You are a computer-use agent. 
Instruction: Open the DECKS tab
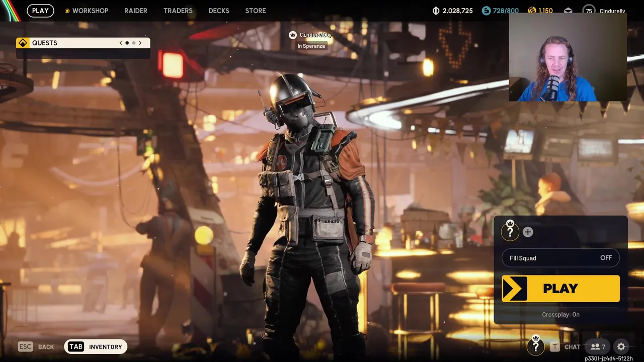[219, 11]
